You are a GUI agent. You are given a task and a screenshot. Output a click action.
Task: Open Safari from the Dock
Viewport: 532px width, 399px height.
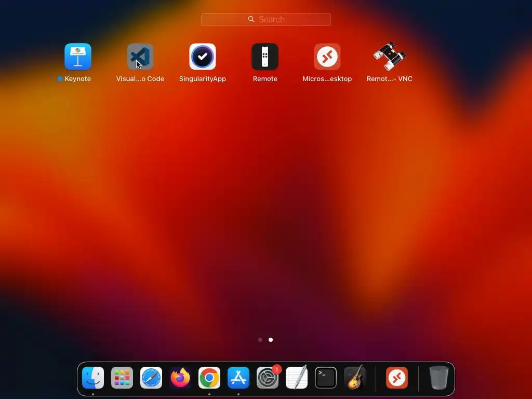pos(151,378)
